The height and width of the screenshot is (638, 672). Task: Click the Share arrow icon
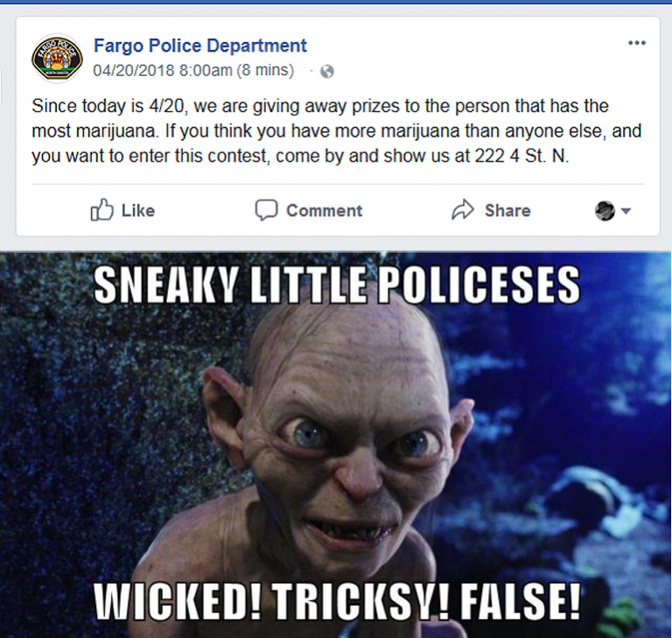(463, 210)
